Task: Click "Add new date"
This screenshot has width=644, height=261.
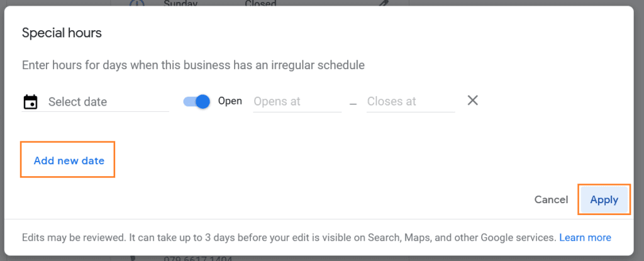Action: (x=69, y=160)
